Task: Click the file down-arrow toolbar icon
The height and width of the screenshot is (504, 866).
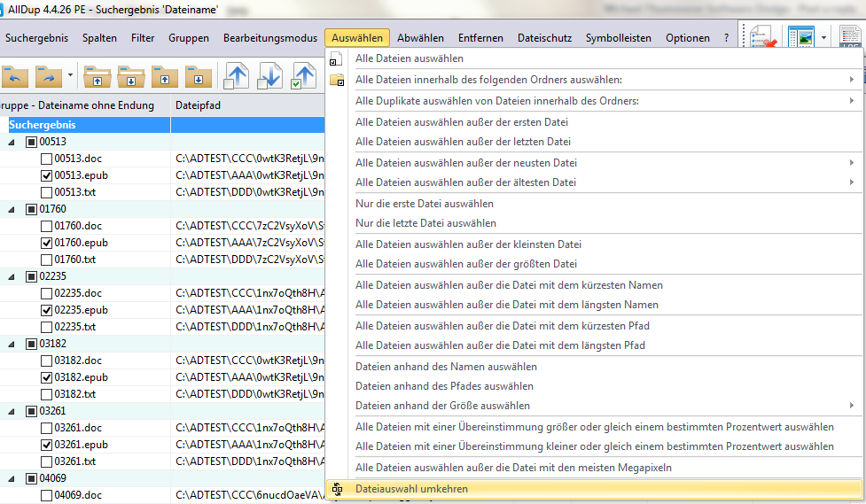Action: [x=270, y=77]
